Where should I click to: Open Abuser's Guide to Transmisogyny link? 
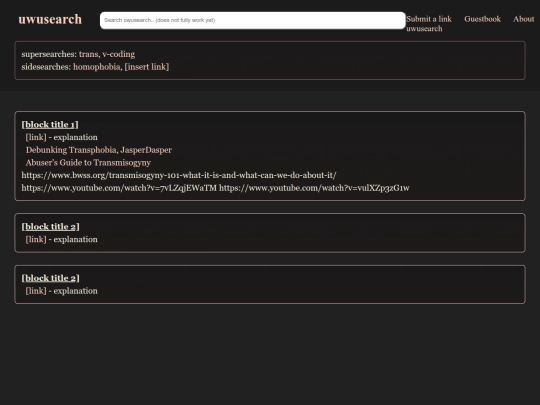88,163
